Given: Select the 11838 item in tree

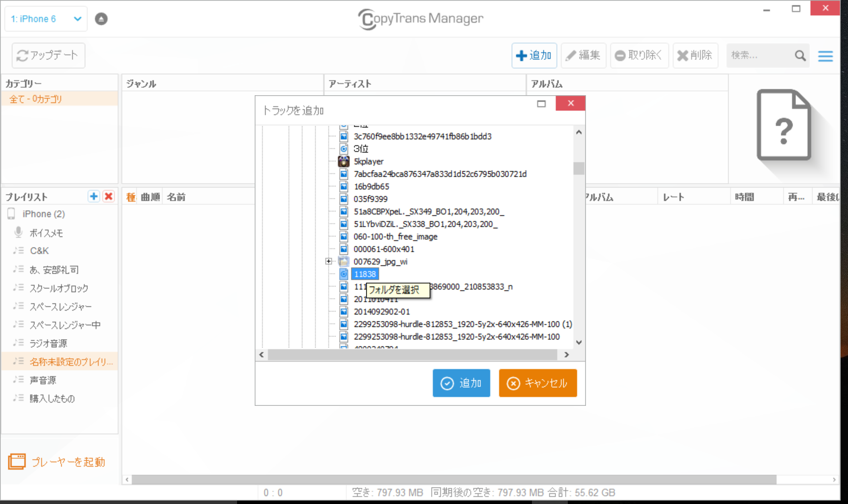Looking at the screenshot, I should coord(365,274).
